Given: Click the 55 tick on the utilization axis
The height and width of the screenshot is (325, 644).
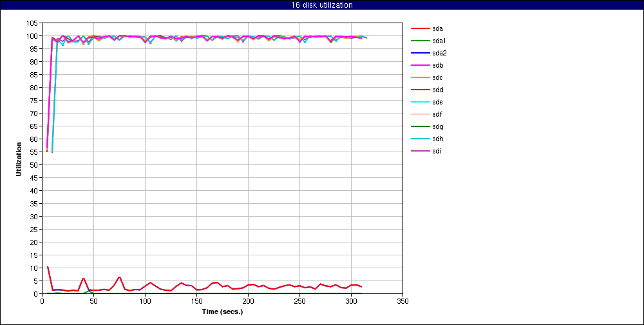Looking at the screenshot, I should coord(35,152).
